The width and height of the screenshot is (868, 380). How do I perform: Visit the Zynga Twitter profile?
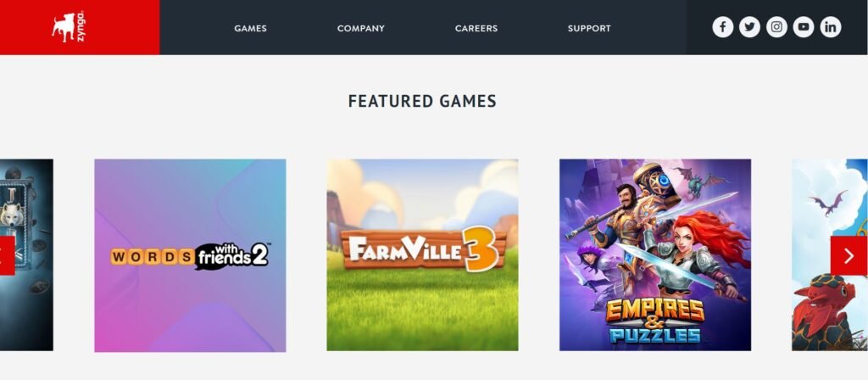(749, 27)
